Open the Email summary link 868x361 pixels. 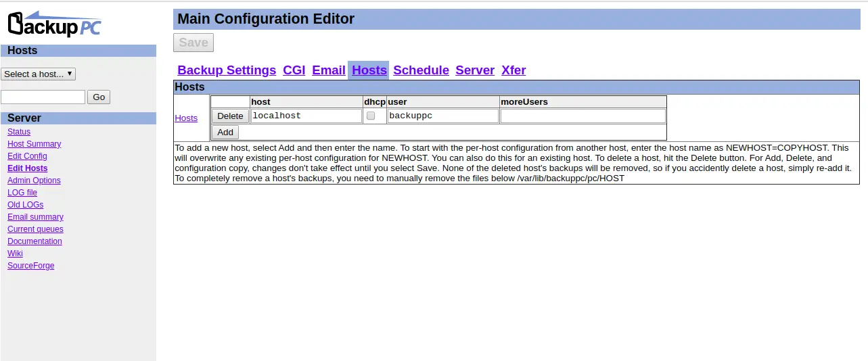pyautogui.click(x=35, y=217)
